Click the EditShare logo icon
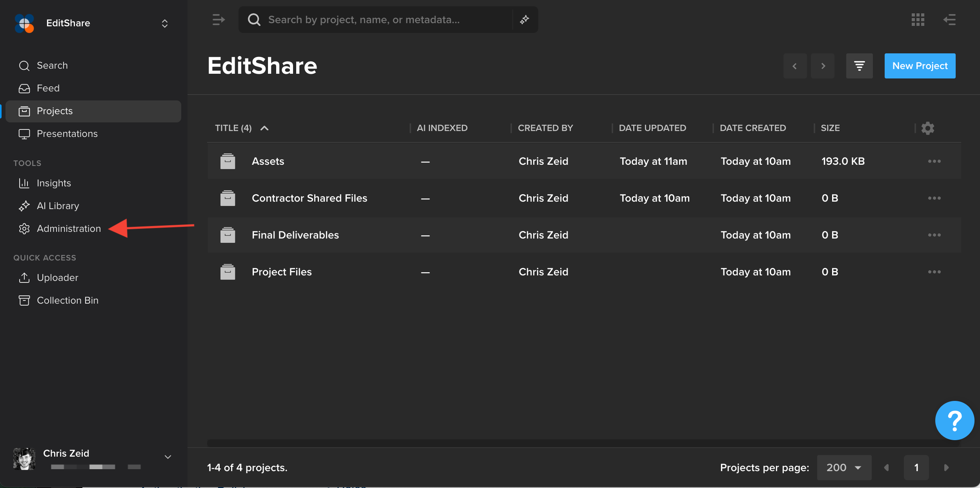This screenshot has width=980, height=488. coord(24,23)
